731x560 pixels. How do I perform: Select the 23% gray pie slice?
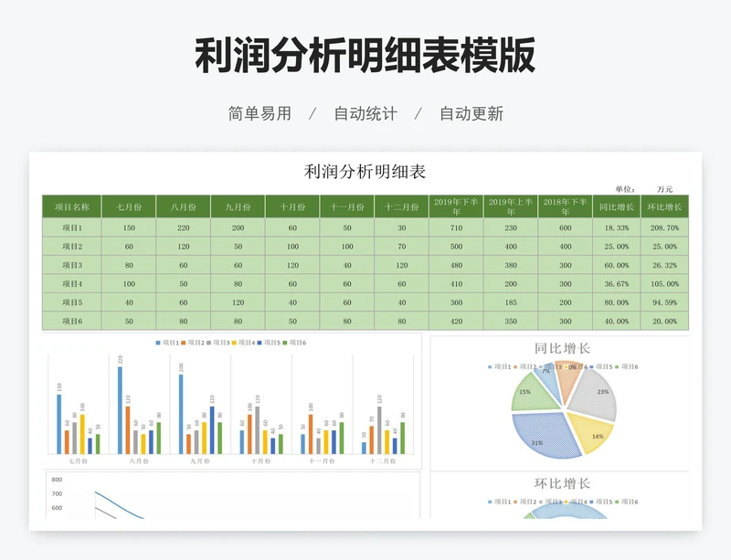(x=599, y=395)
